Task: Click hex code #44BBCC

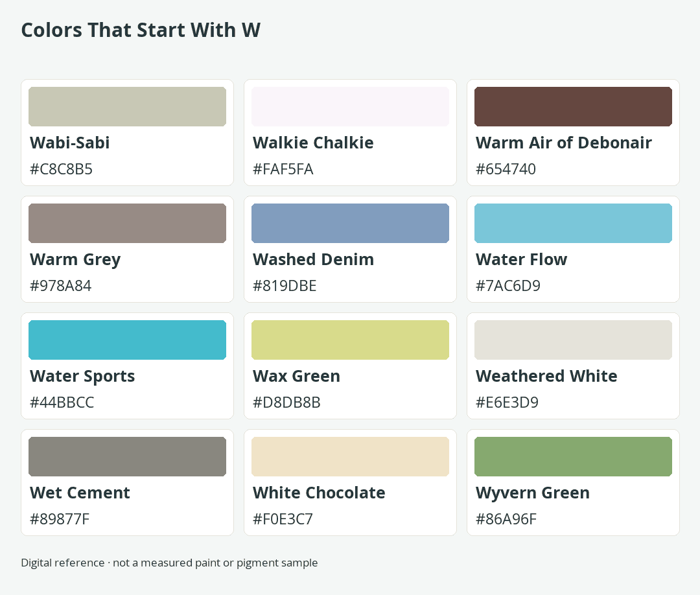Action: coord(62,402)
